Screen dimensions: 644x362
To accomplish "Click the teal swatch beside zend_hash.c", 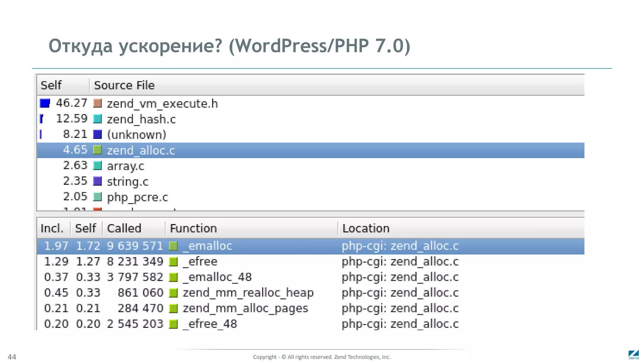I will point(97,119).
